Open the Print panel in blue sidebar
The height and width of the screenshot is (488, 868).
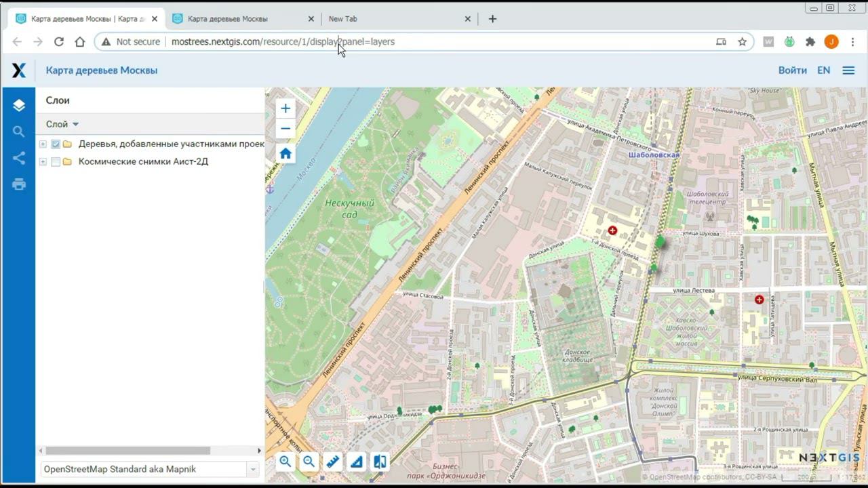point(18,184)
